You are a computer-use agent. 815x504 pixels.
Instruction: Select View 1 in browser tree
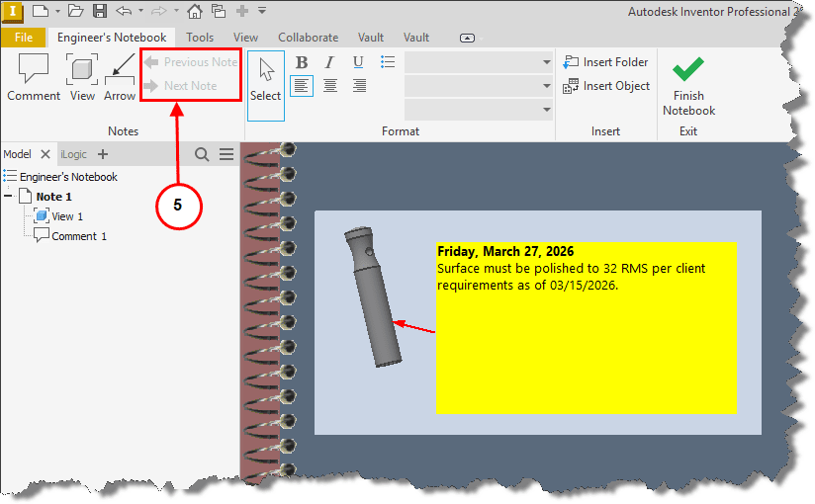(x=67, y=216)
